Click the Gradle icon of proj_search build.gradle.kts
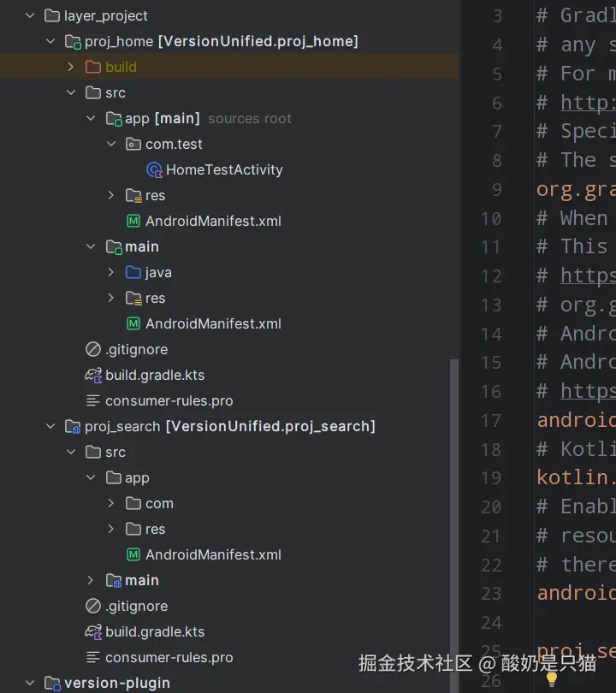Screen dimensions: 616x693 pyautogui.click(x=93, y=632)
